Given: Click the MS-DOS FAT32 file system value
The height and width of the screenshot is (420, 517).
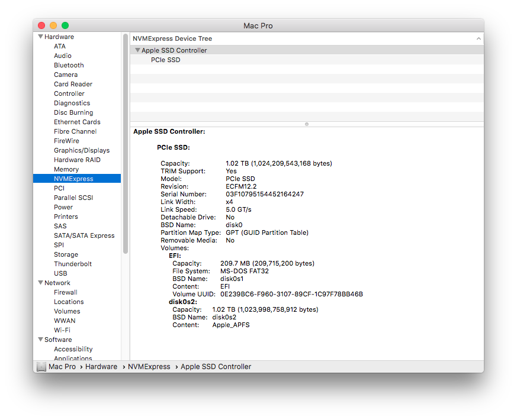Looking at the screenshot, I should tap(245, 271).
